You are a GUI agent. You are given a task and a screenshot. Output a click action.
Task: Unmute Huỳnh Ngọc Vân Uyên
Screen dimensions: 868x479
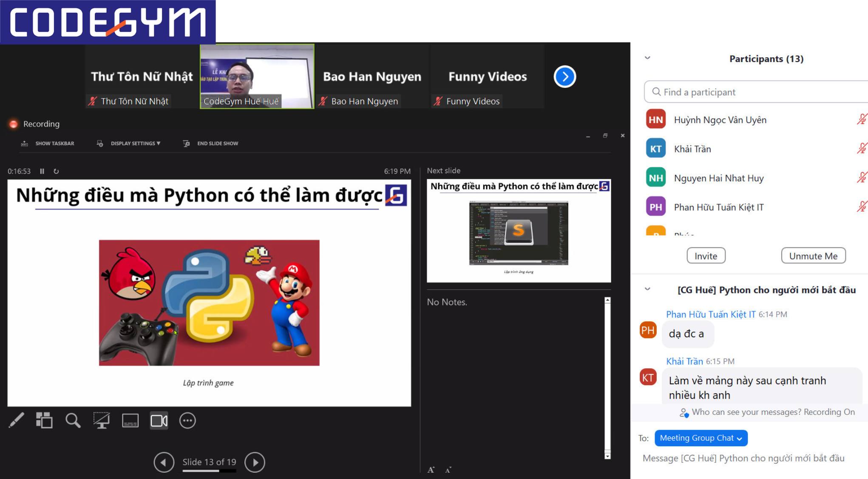(x=862, y=119)
